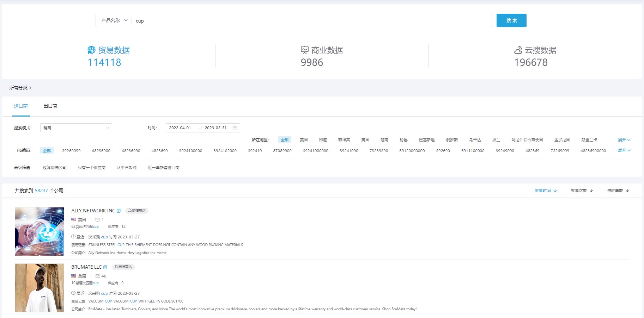Filter by HS code 3924100000
644x318 pixels.
tap(190, 151)
